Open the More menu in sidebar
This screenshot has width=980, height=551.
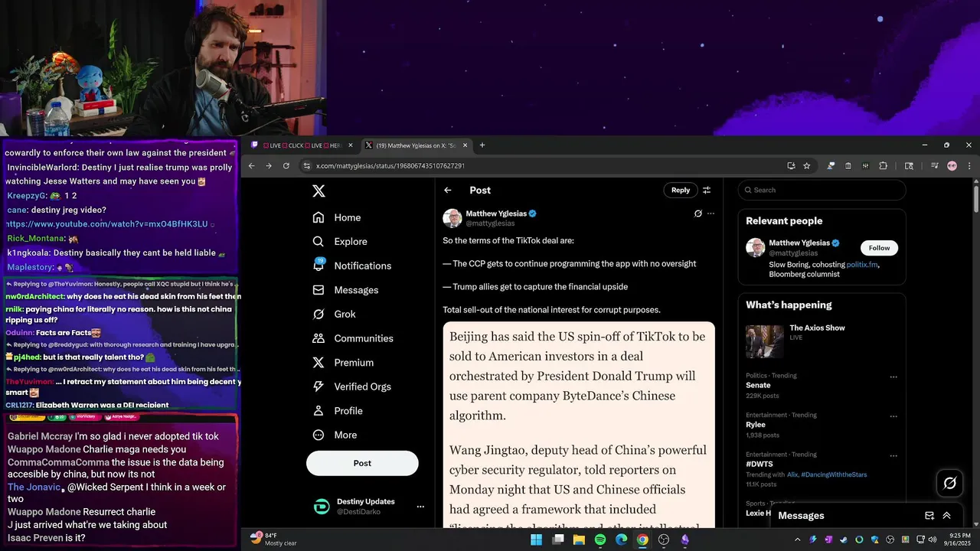[335, 435]
